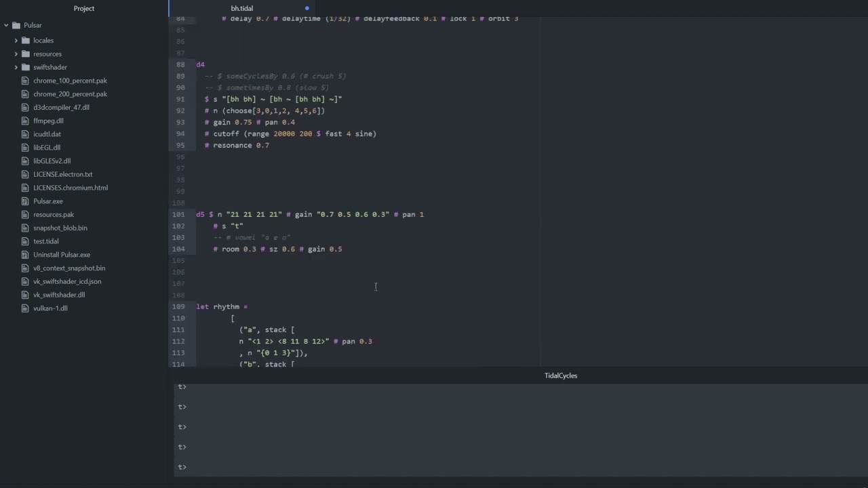The width and height of the screenshot is (868, 488).
Task: Expand the resources folder chevron
Action: tap(16, 54)
